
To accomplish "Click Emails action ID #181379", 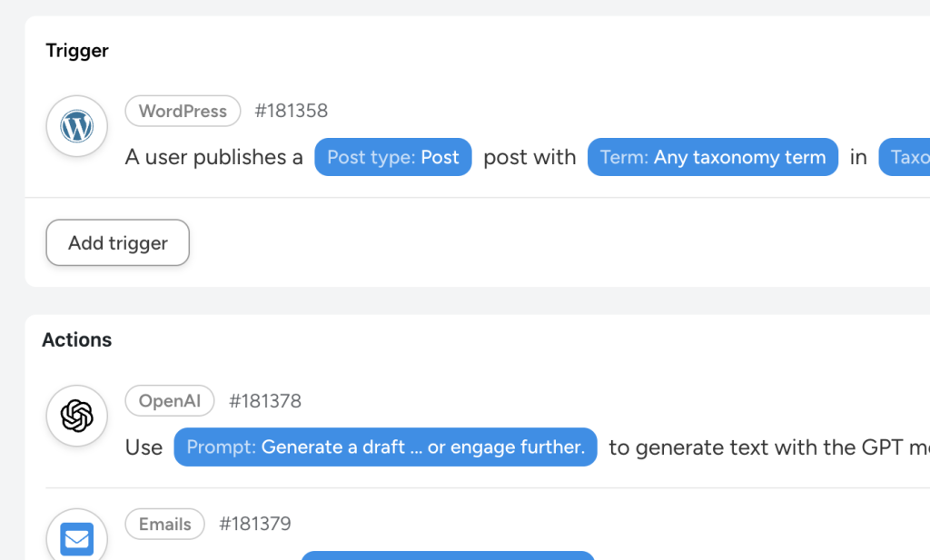I will click(255, 524).
